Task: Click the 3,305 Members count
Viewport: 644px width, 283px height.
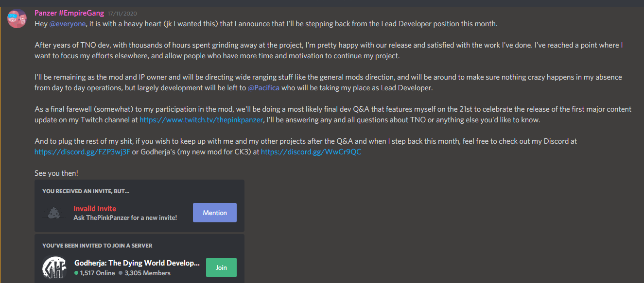Action: click(145, 273)
